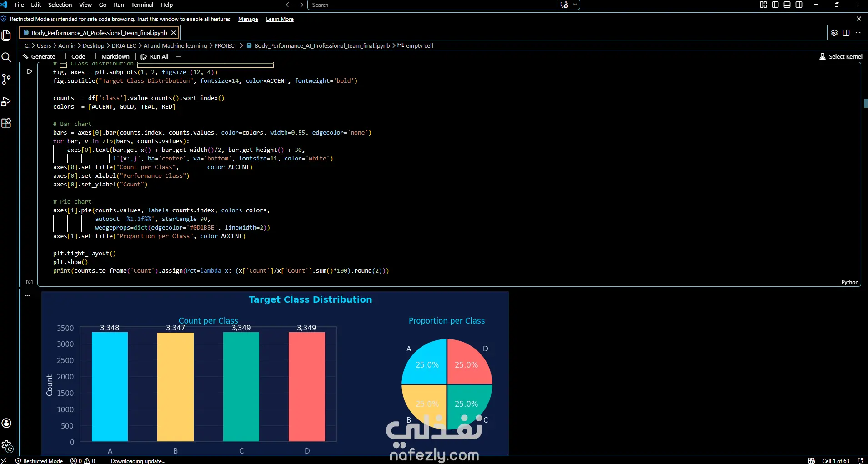Click the Learn More link

(280, 19)
